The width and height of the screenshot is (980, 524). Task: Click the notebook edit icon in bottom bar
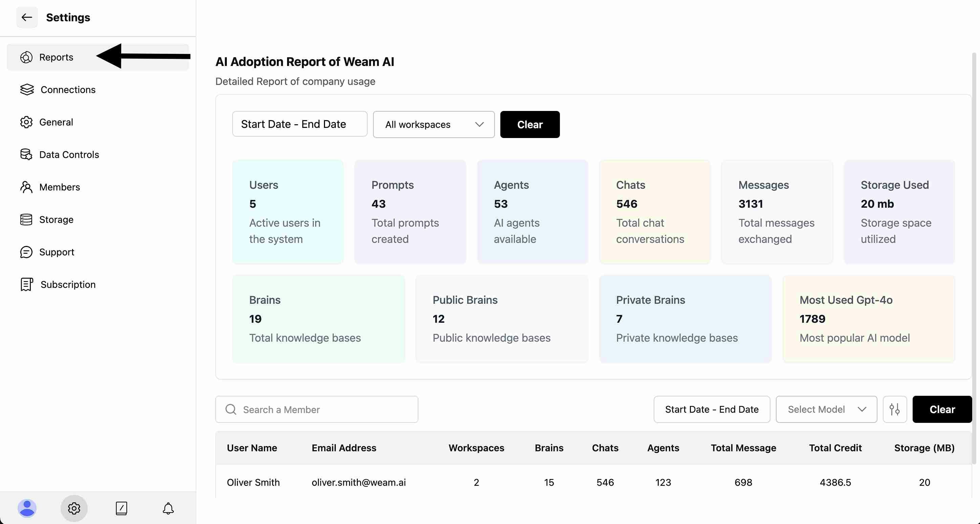121,508
